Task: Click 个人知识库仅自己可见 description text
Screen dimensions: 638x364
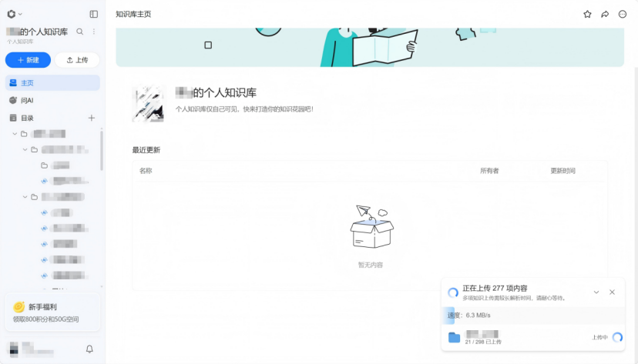Action: pyautogui.click(x=244, y=109)
